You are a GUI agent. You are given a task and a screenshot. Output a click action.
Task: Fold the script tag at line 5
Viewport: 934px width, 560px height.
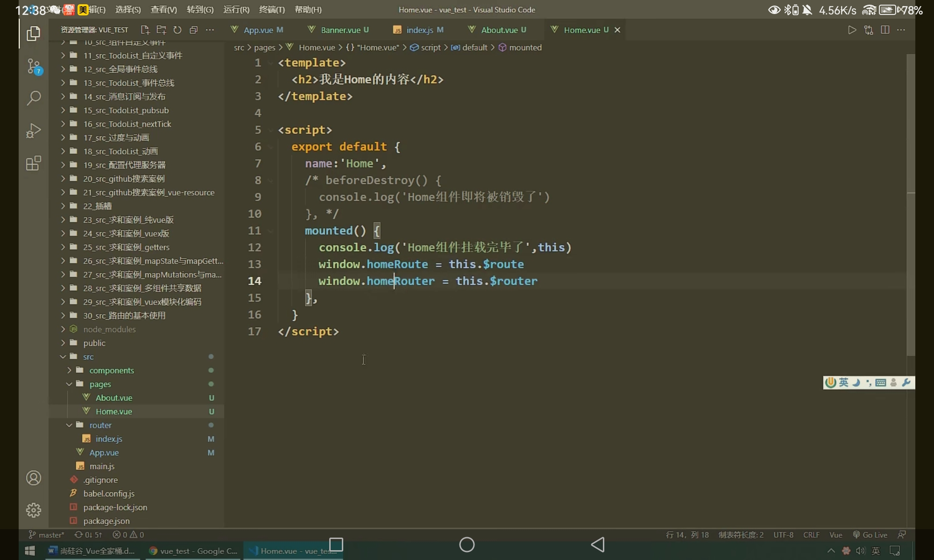[x=270, y=130]
